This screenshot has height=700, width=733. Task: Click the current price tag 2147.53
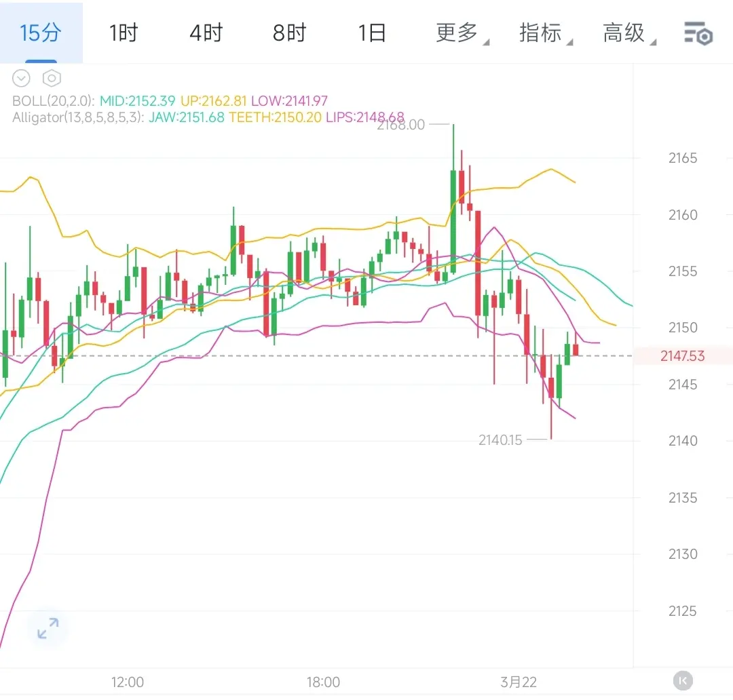[683, 356]
